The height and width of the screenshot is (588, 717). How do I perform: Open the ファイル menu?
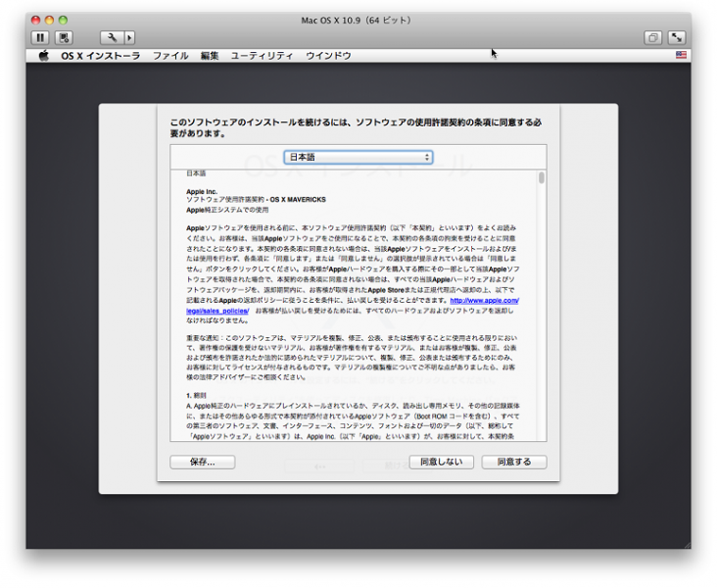click(x=170, y=56)
